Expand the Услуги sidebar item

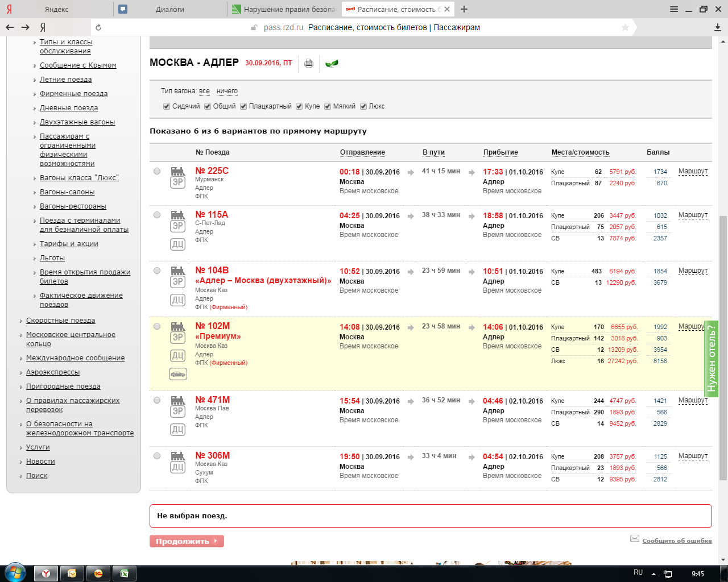pyautogui.click(x=38, y=447)
